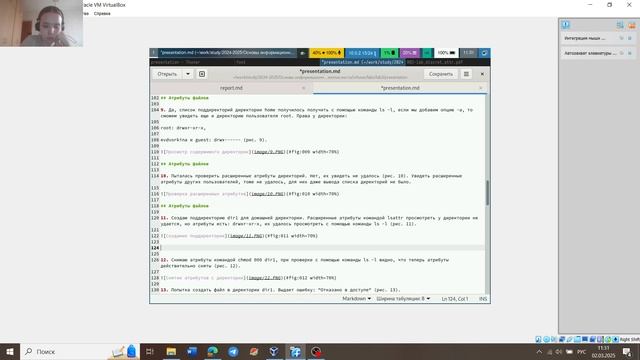The image size is (640, 360).
Task: Click the blue network address status block
Action: pos(362,53)
